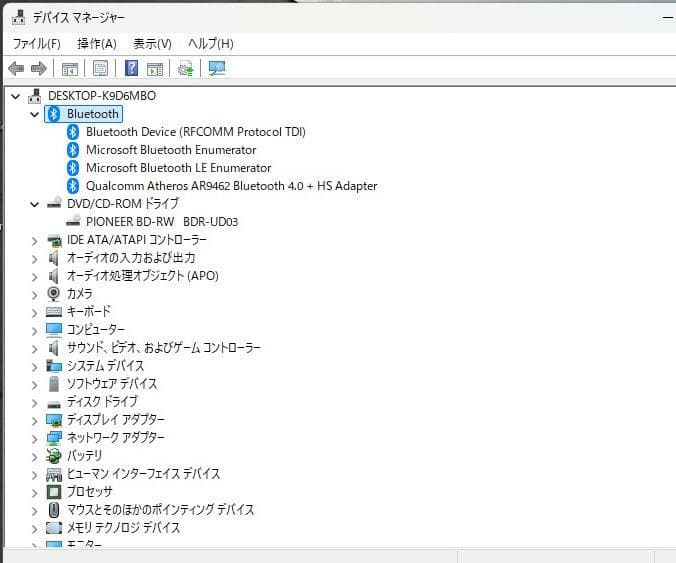Open the ヘルプ(H) menu
This screenshot has width=676, height=563.
coord(211,44)
